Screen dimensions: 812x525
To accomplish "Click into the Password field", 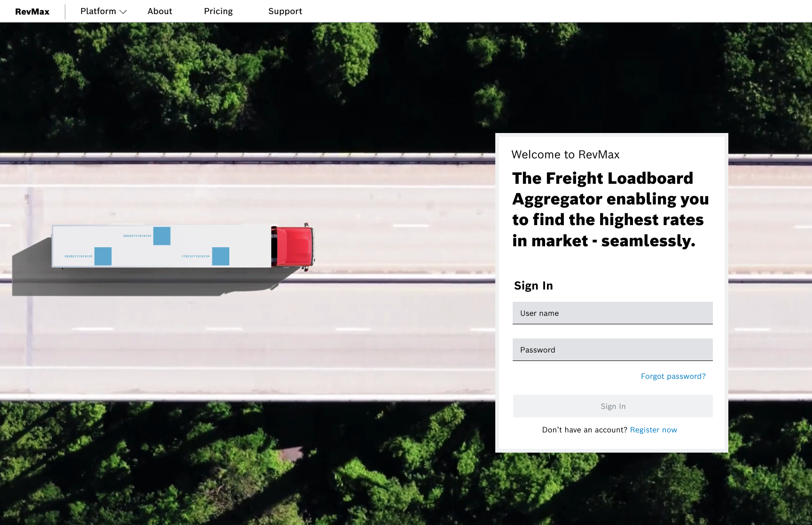I will tap(612, 350).
